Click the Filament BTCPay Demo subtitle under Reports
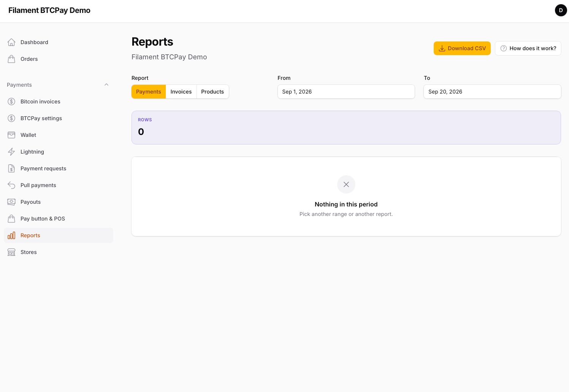 pyautogui.click(x=169, y=57)
